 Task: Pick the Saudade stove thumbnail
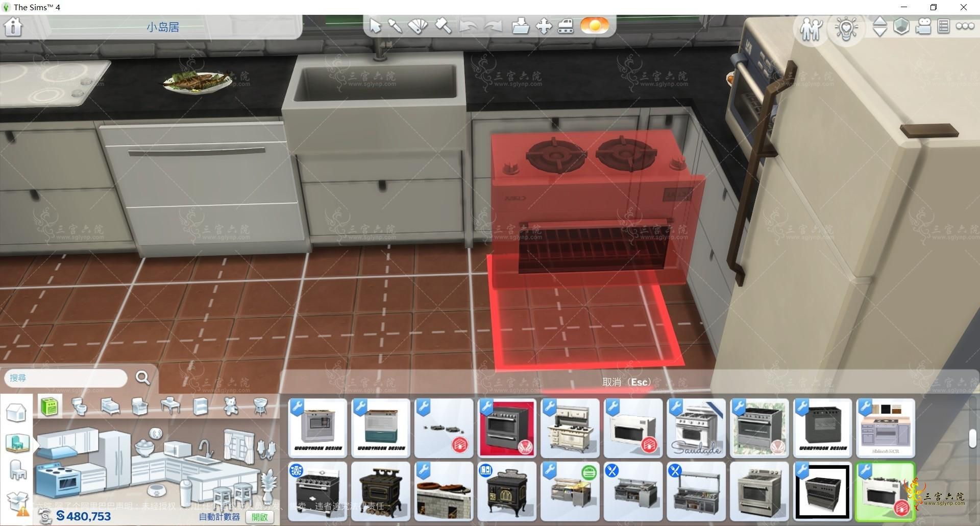(696, 428)
